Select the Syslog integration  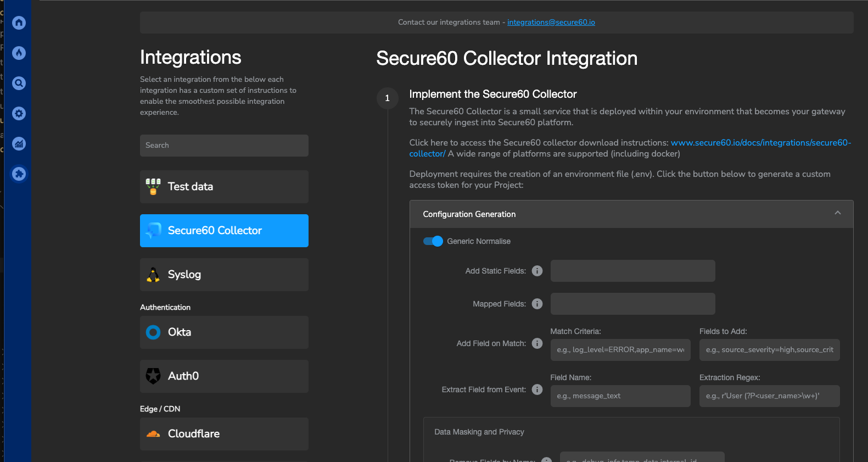224,275
